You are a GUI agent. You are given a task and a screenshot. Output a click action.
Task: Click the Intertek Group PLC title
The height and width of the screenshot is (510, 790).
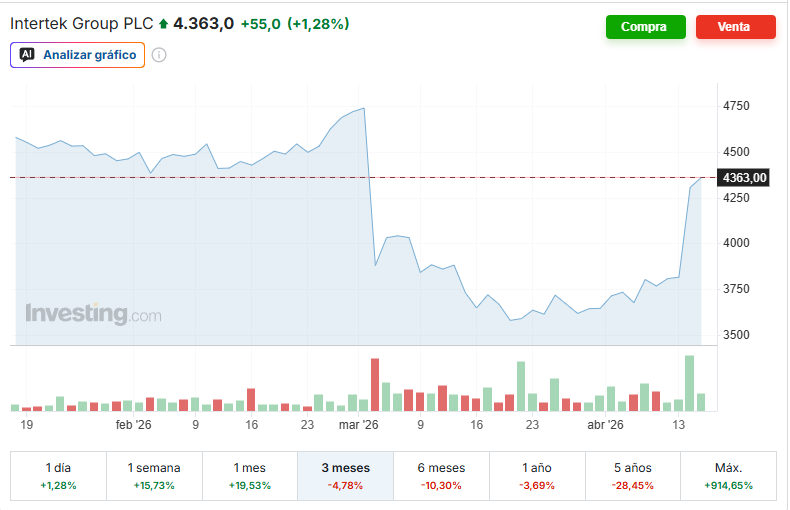point(82,24)
